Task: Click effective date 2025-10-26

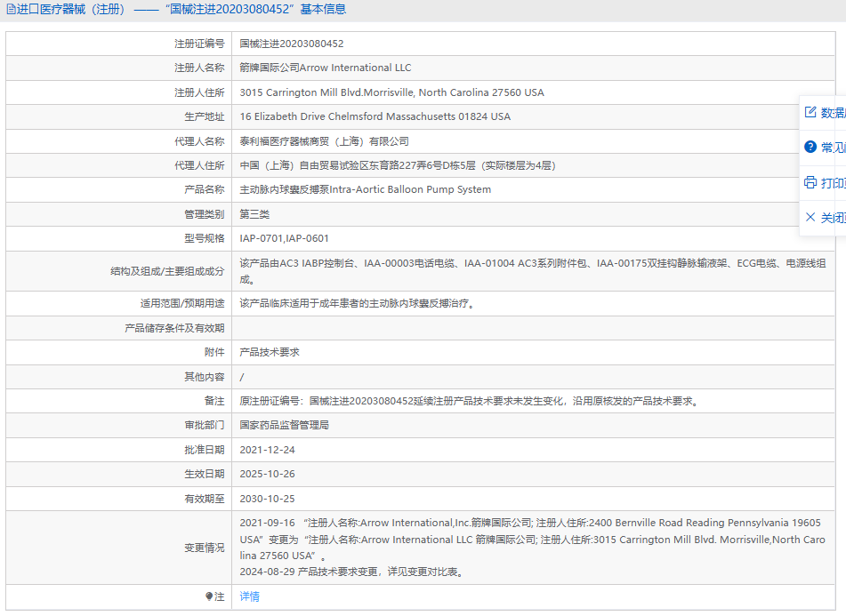Action: point(267,474)
